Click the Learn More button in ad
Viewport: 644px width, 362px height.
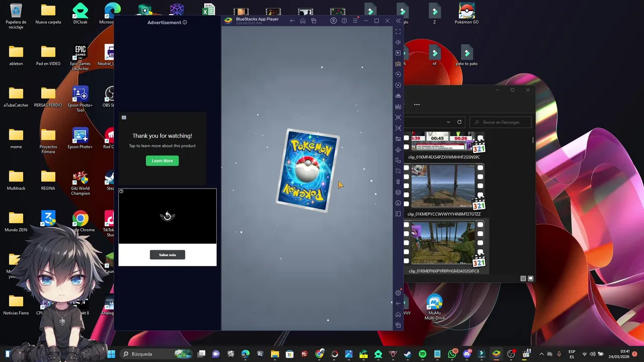pyautogui.click(x=162, y=161)
